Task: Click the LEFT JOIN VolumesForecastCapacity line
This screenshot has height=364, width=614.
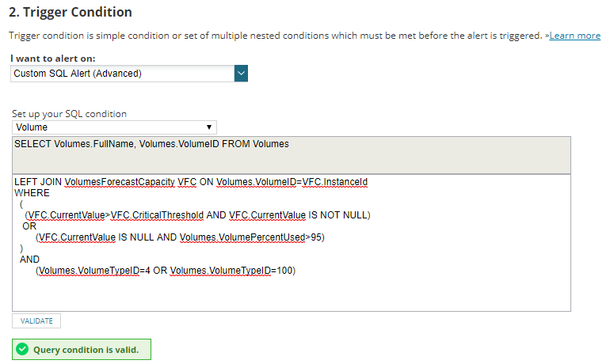Action: (191, 182)
